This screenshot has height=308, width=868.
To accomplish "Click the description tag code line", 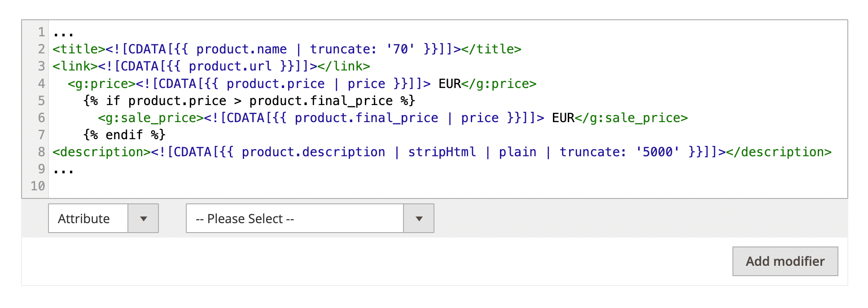I will coord(442,152).
